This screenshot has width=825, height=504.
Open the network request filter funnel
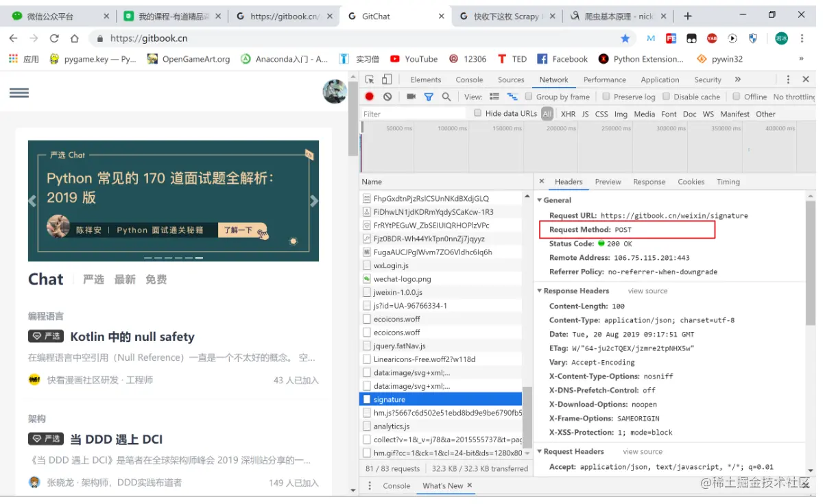[x=429, y=97]
